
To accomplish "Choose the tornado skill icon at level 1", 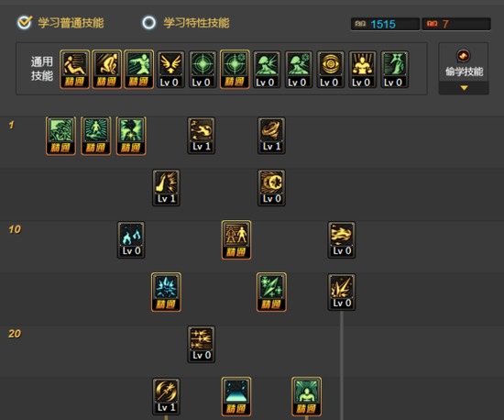I will coord(271,136).
